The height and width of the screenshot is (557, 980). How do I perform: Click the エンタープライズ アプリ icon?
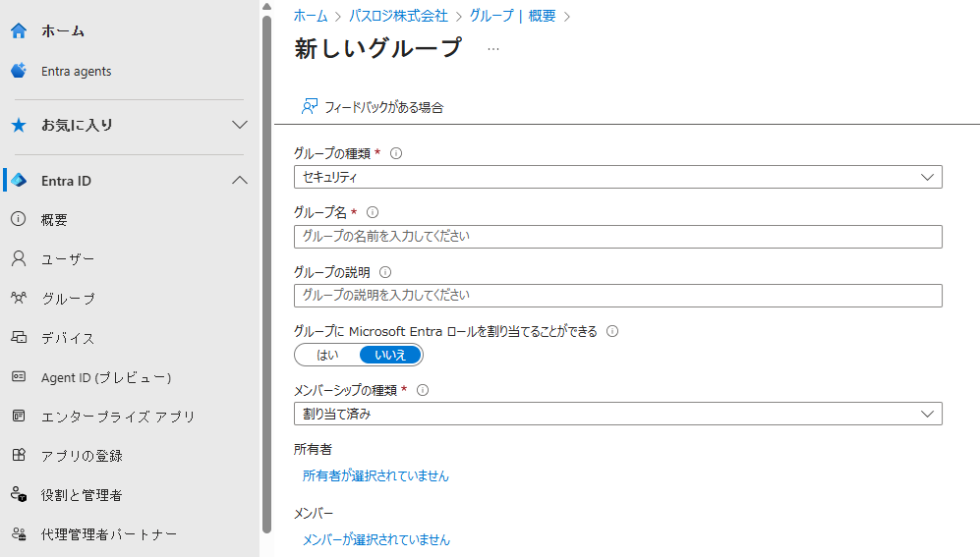[19, 416]
